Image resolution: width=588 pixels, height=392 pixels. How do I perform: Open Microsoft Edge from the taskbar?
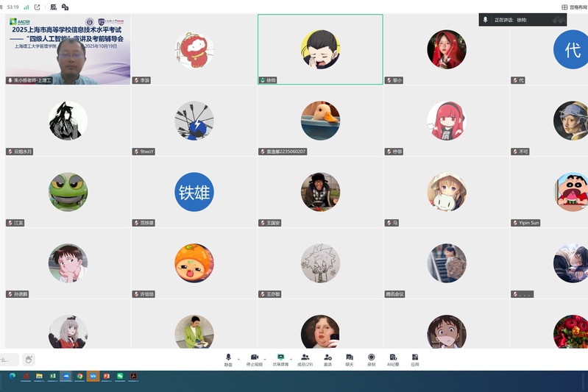coord(13,376)
